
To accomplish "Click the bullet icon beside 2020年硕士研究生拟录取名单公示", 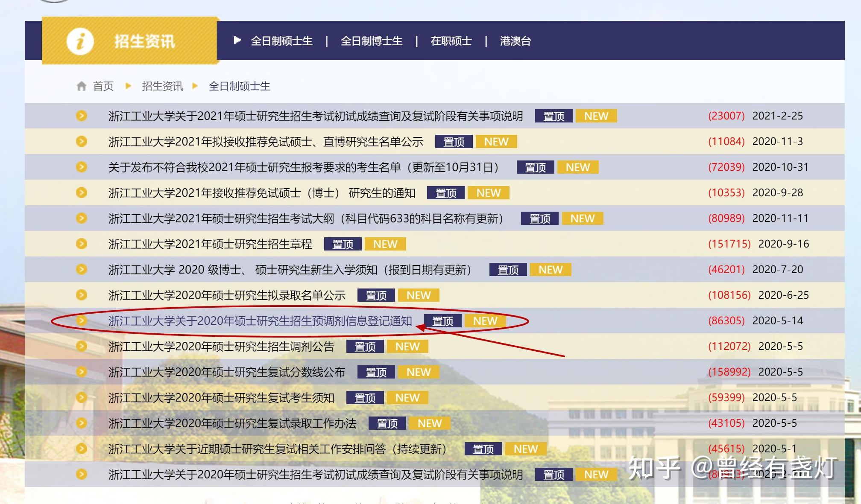I will tap(82, 295).
